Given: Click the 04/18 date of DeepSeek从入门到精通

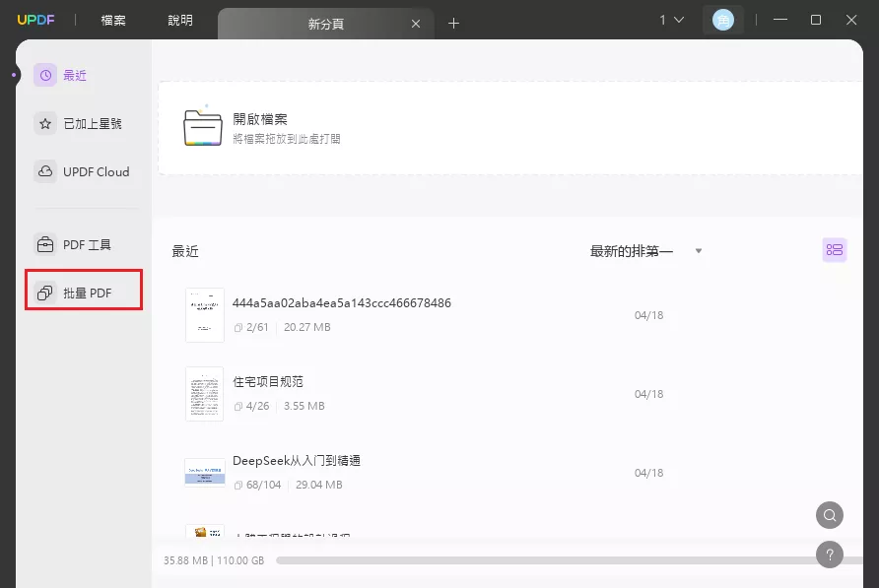Looking at the screenshot, I should coord(648,473).
